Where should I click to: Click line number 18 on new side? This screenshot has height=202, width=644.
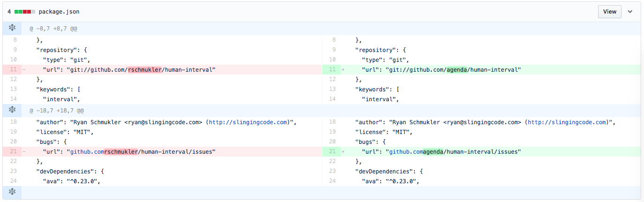[332, 122]
